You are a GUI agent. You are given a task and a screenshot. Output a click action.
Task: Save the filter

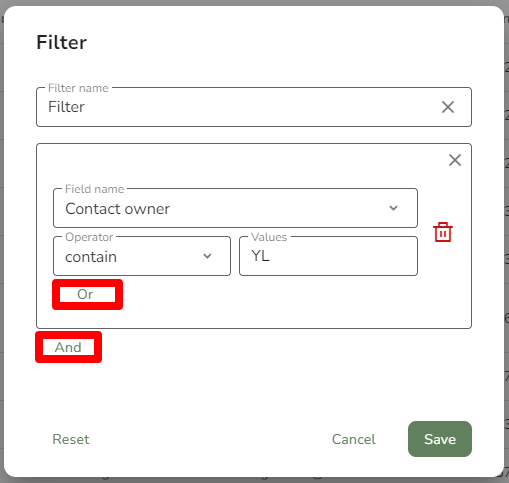pos(440,439)
